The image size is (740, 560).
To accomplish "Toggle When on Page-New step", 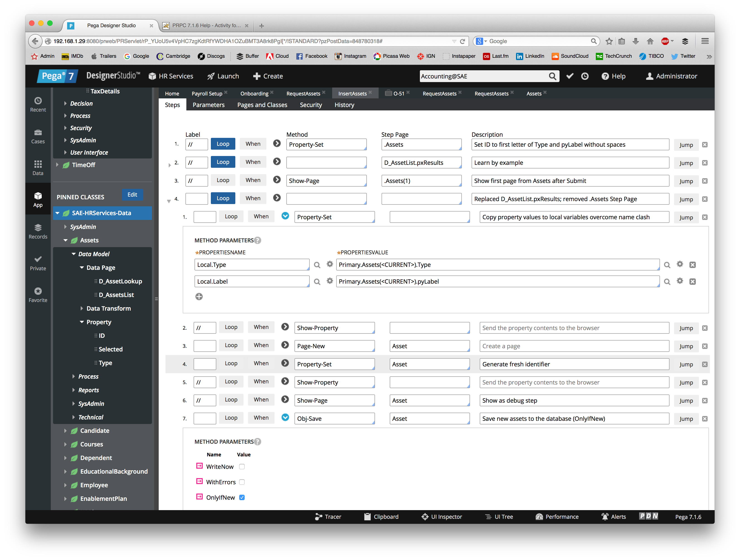I will click(x=261, y=345).
